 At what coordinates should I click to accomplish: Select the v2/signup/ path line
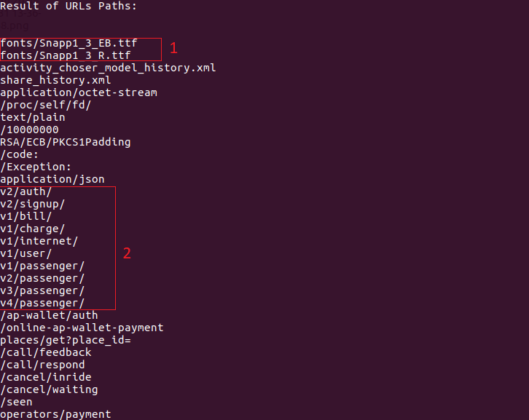coord(32,204)
